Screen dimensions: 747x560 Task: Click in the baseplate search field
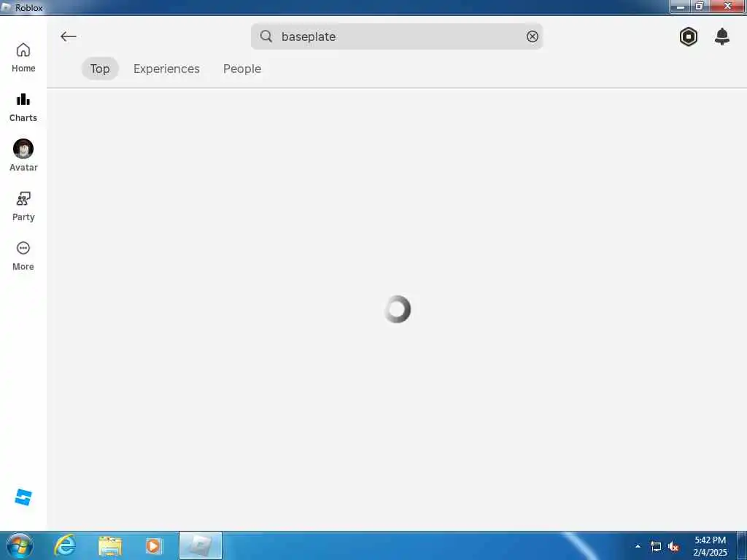[396, 36]
